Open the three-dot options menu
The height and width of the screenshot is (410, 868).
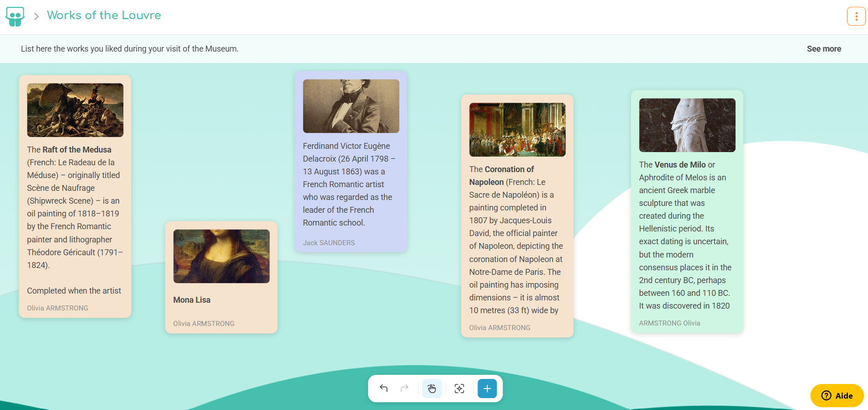click(x=856, y=16)
